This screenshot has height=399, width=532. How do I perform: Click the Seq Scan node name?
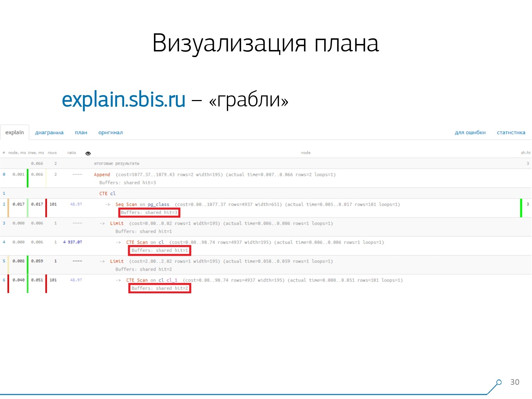pyautogui.click(x=126, y=204)
